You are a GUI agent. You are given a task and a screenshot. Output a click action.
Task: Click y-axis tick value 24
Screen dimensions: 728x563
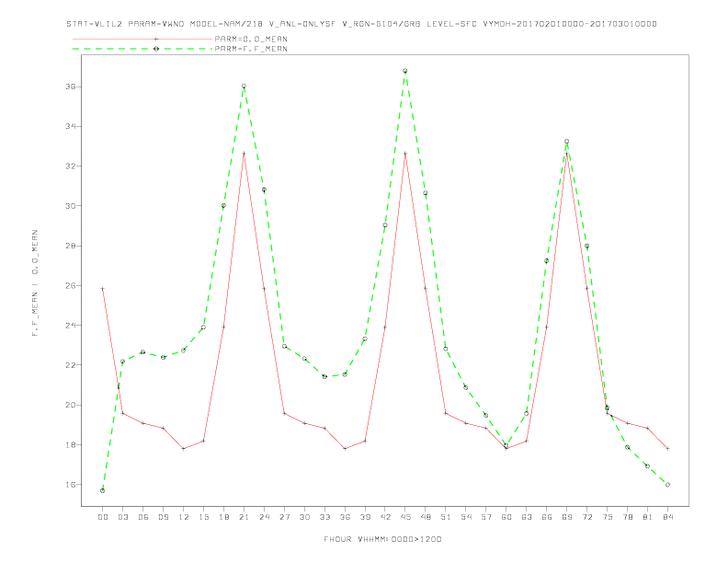[71, 325]
